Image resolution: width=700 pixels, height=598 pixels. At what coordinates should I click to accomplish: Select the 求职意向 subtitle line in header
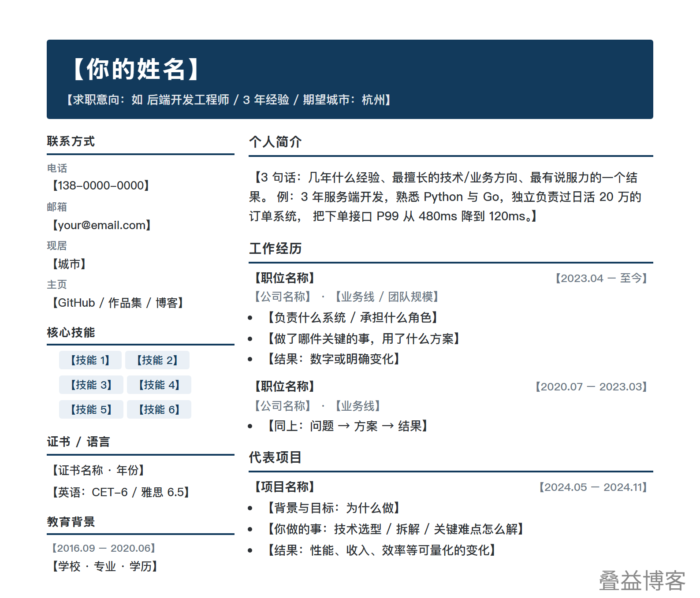pyautogui.click(x=229, y=100)
